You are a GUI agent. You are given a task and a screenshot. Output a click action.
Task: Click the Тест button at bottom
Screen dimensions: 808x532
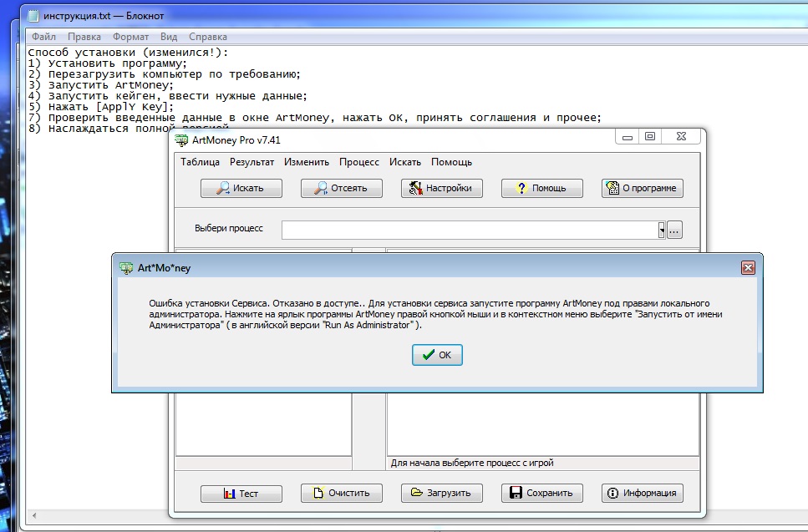(241, 494)
